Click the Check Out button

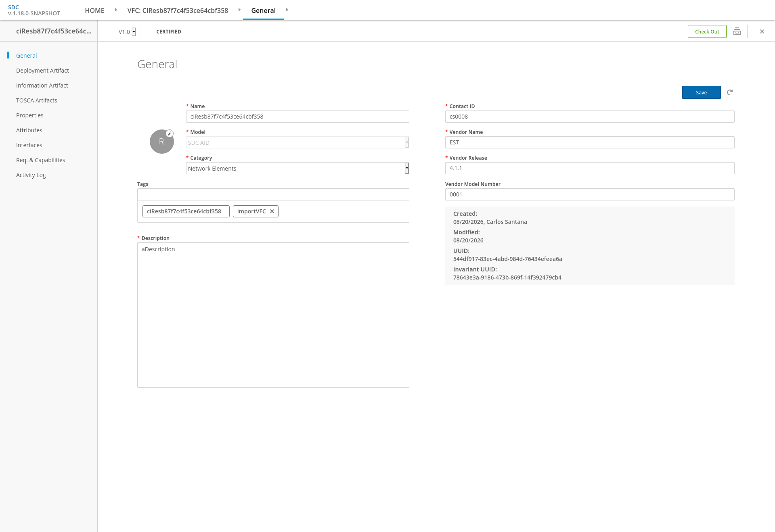pyautogui.click(x=707, y=31)
